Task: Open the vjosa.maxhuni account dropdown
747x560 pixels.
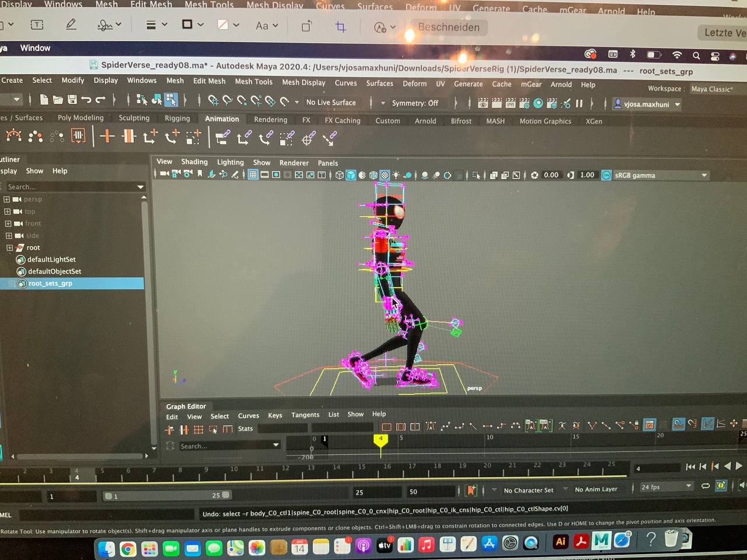Action: (647, 104)
